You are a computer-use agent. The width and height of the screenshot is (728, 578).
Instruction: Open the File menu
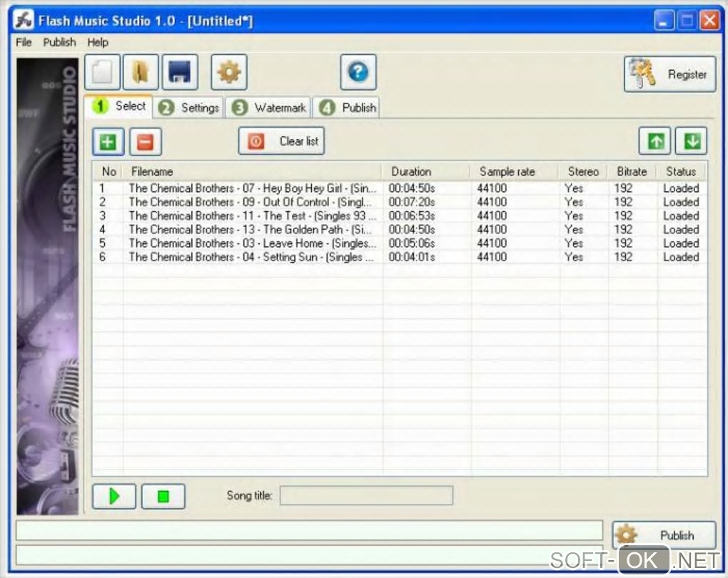24,42
